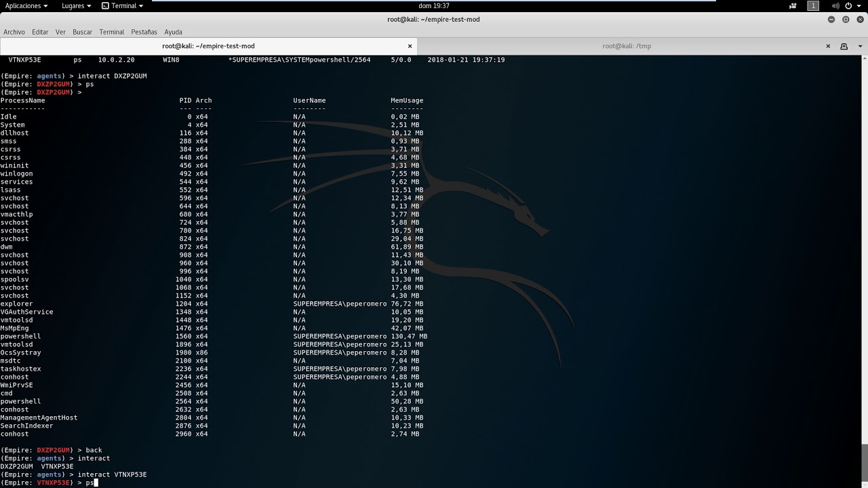Open the Archivo menu
This screenshot has width=868, height=488.
(x=14, y=32)
